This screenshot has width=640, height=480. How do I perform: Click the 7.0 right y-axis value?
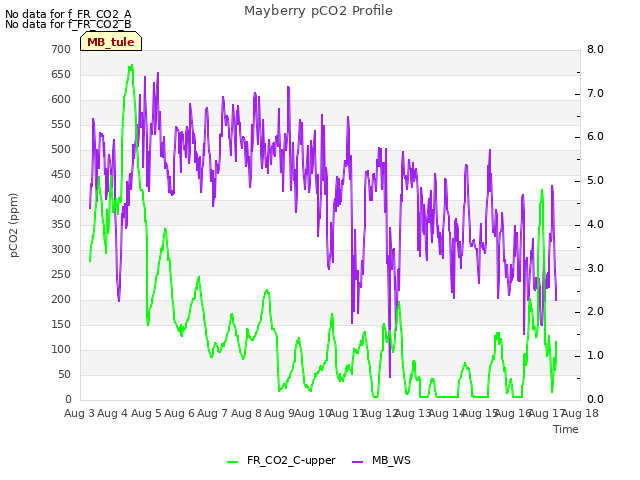click(x=595, y=93)
